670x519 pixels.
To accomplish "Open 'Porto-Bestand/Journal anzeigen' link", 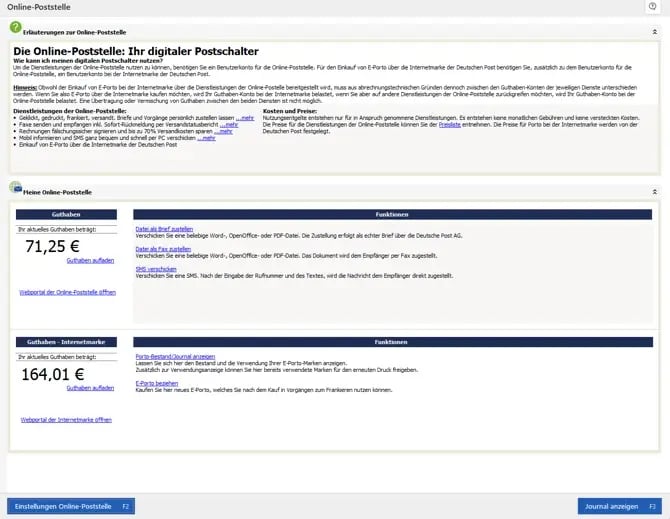I will pos(175,356).
